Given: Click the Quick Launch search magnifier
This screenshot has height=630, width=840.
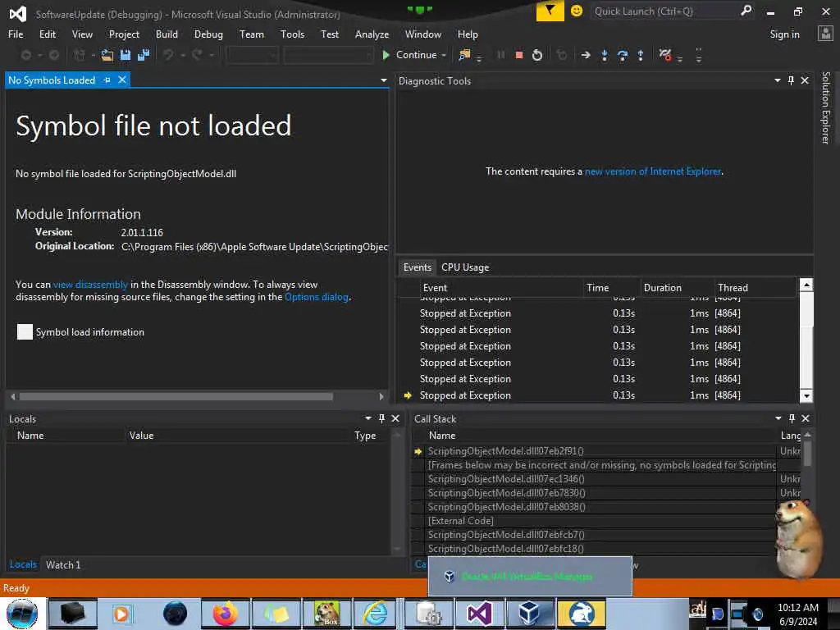Looking at the screenshot, I should tap(746, 11).
